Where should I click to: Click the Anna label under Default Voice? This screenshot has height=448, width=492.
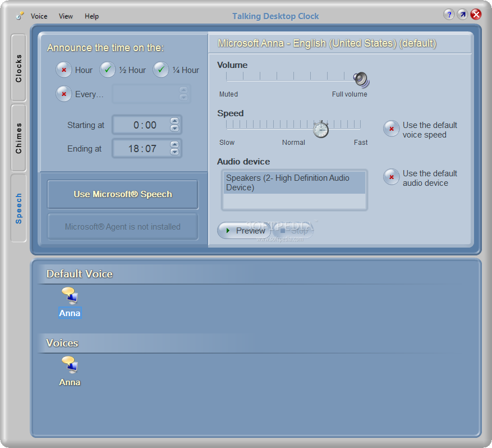pyautogui.click(x=70, y=313)
